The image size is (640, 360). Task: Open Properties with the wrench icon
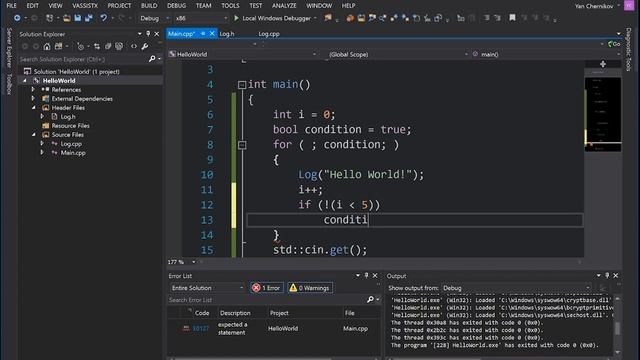click(x=145, y=47)
